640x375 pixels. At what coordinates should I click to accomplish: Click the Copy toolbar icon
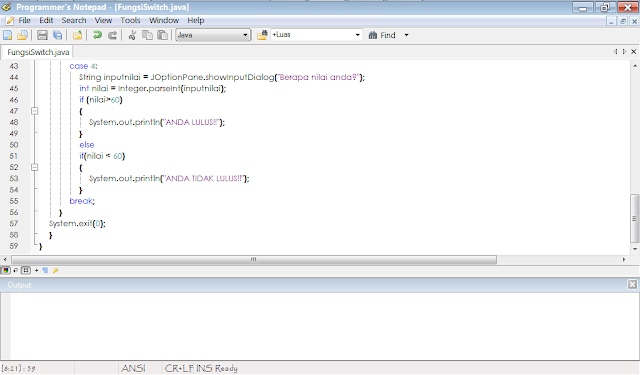[147, 36]
